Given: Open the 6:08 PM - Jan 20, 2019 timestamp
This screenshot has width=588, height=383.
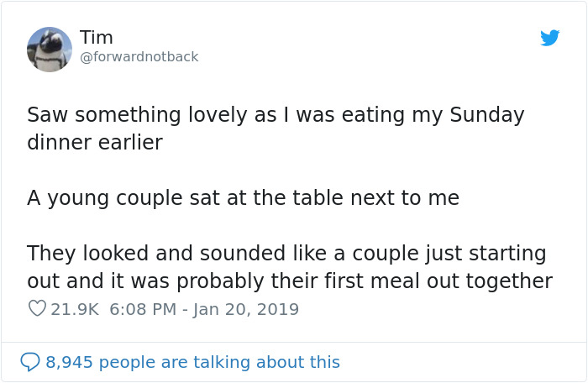Looking at the screenshot, I should (204, 309).
